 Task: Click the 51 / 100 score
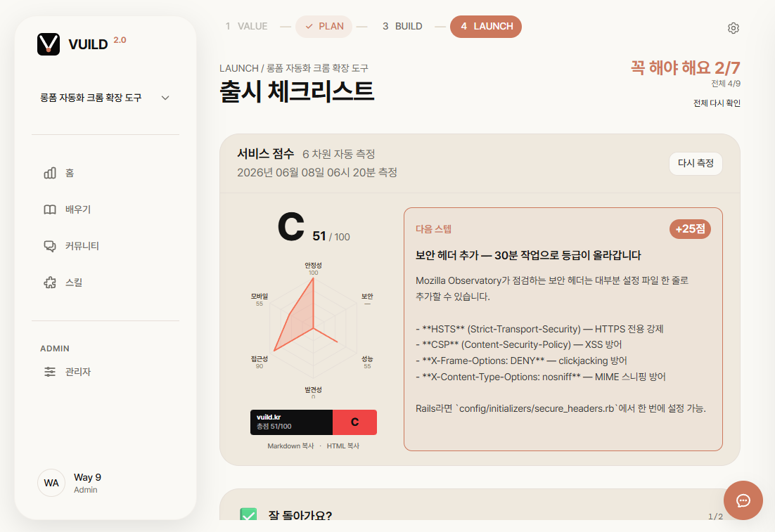click(x=331, y=237)
